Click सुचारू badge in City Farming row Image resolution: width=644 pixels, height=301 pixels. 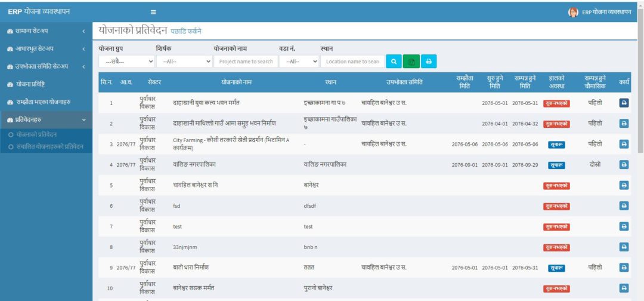coord(556,145)
